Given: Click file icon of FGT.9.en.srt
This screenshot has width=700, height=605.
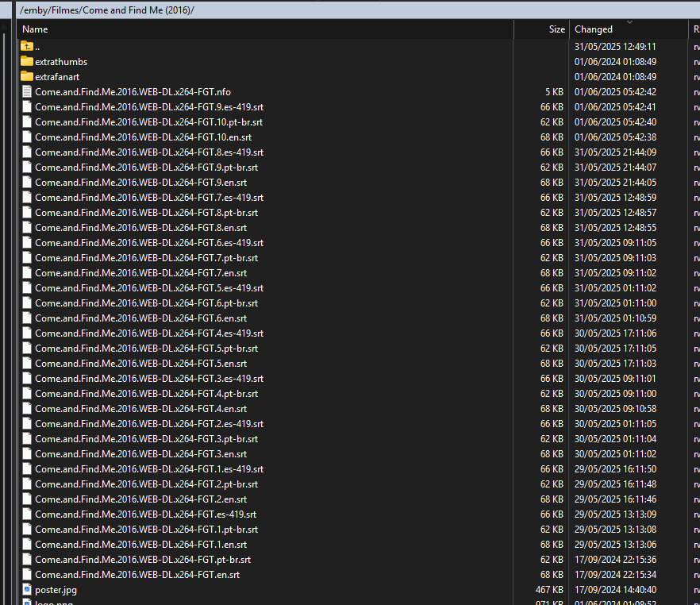Looking at the screenshot, I should click(27, 183).
